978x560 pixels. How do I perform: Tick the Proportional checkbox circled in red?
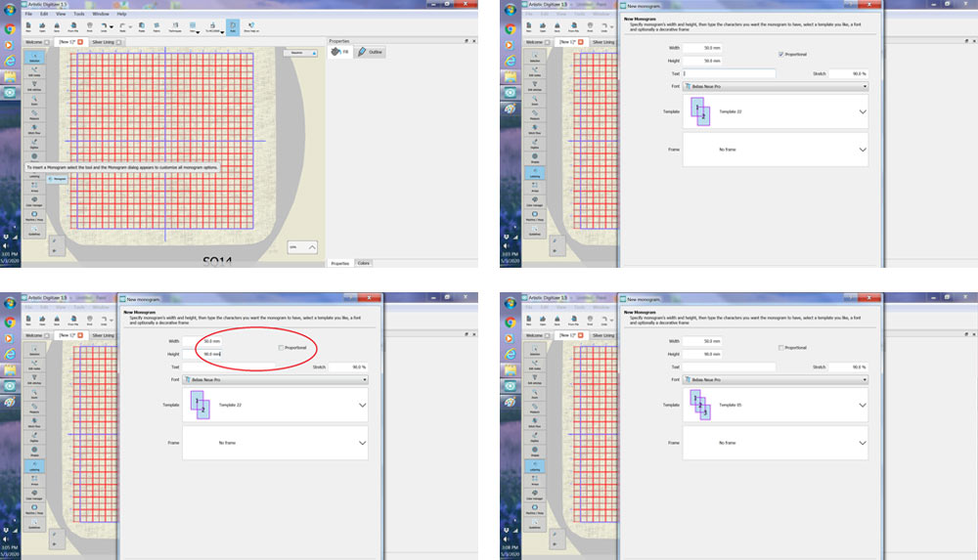pos(281,347)
